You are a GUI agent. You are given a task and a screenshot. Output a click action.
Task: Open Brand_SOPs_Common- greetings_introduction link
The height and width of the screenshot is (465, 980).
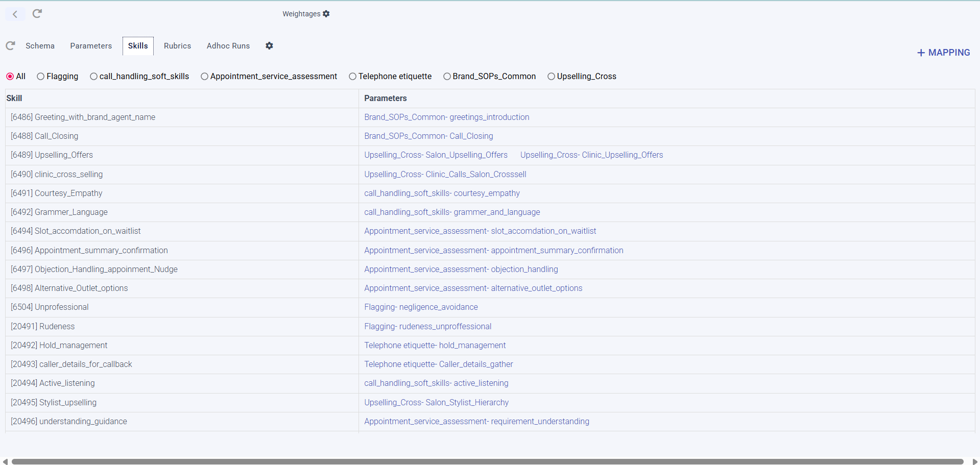pyautogui.click(x=447, y=117)
